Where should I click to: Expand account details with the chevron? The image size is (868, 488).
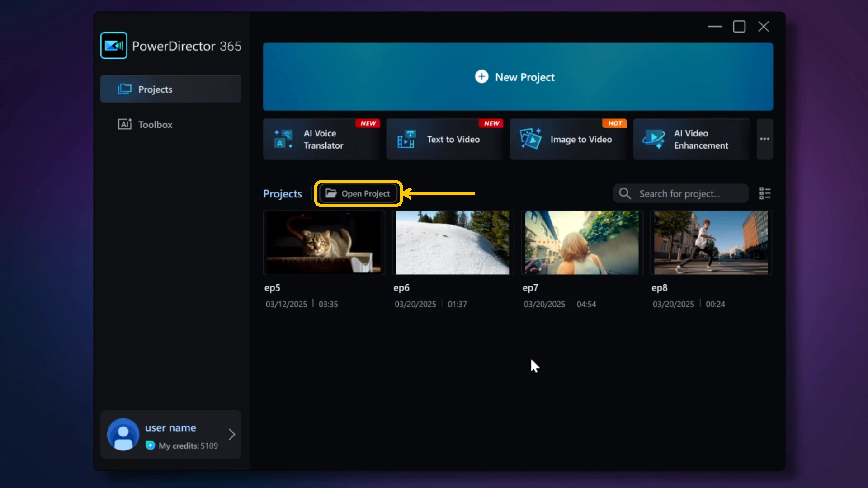(231, 434)
